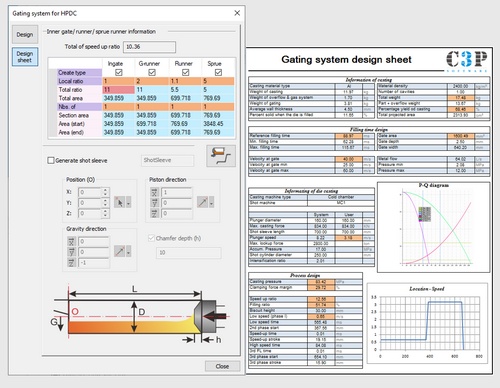The width and height of the screenshot is (500, 388).
Task: Open the dropdown beside Gravity direction arrow icon
Action: [x=128, y=251]
